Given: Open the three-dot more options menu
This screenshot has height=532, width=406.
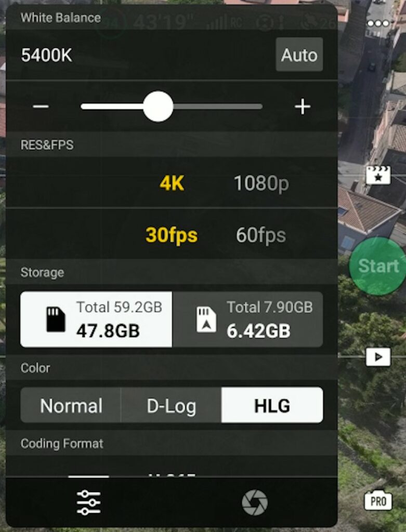Looking at the screenshot, I should coord(378,23).
